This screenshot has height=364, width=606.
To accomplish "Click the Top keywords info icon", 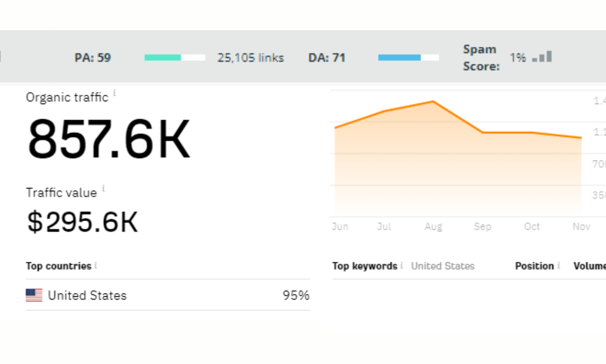I will click(401, 265).
